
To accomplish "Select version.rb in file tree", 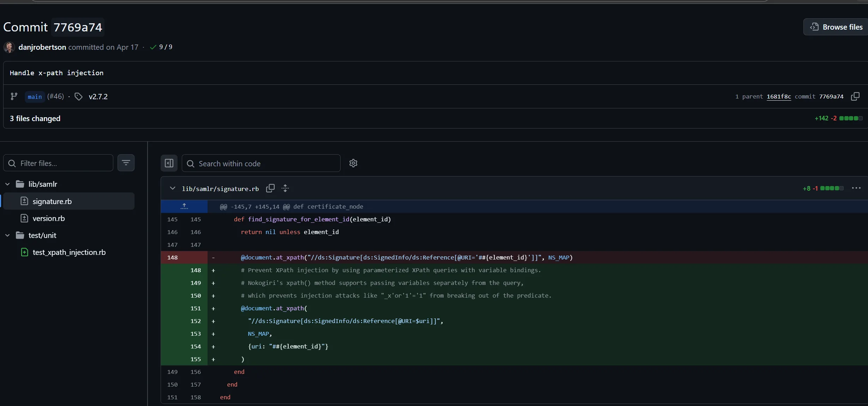I will click(x=69, y=218).
